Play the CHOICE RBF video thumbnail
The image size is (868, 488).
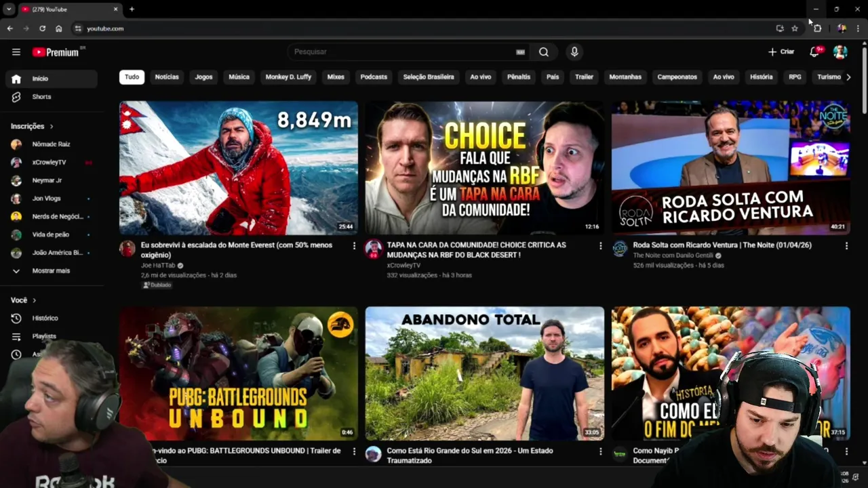pyautogui.click(x=485, y=168)
